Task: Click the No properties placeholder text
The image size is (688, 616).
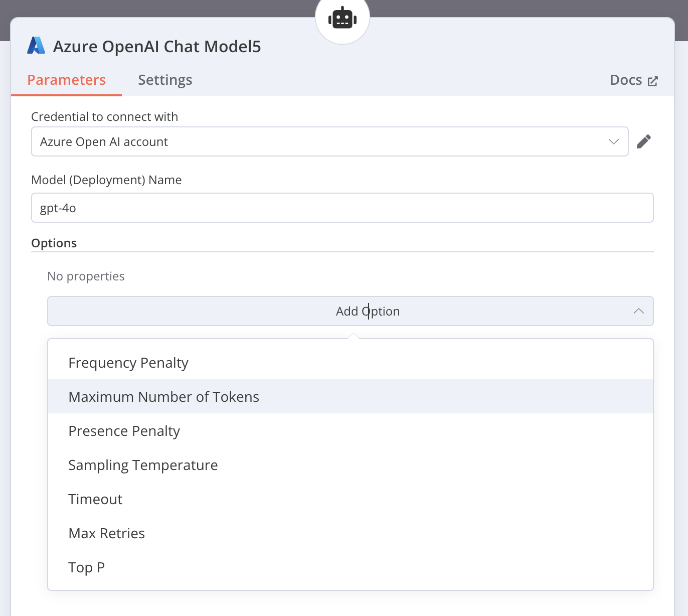Action: [x=86, y=276]
